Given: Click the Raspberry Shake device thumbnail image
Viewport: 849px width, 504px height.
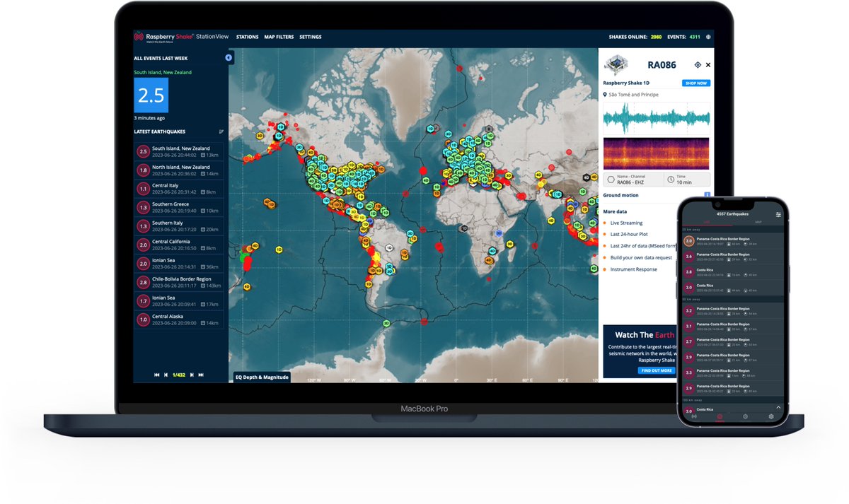Looking at the screenshot, I should (616, 66).
